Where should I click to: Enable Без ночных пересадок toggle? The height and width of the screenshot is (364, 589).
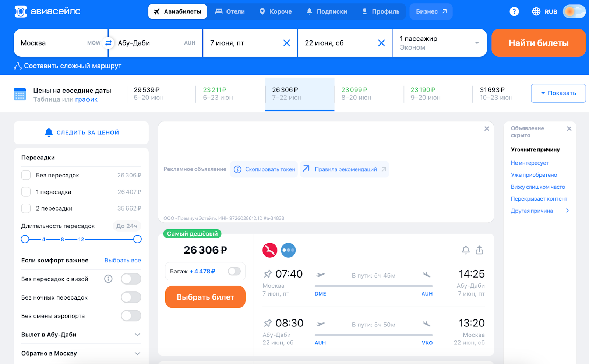[131, 297]
